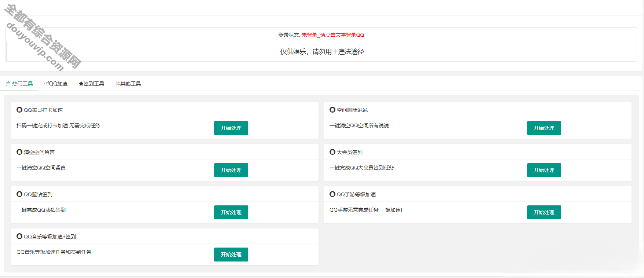Click the QQ penguin icon beside QQ蓝钻签到
This screenshot has height=278, width=644.
click(19, 194)
